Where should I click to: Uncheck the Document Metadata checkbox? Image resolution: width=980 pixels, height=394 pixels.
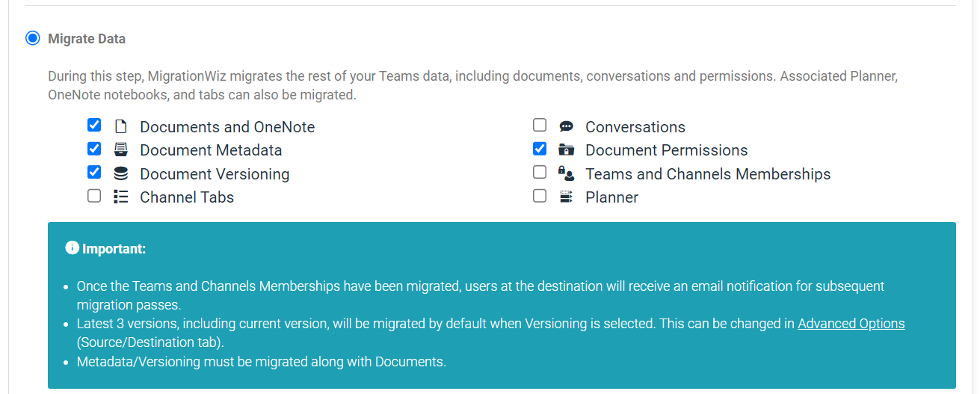tap(94, 149)
